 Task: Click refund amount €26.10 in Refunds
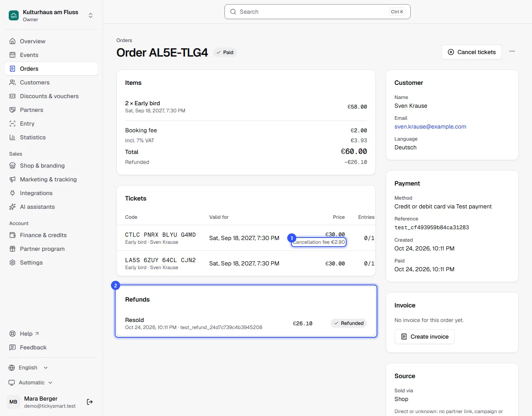[303, 323]
